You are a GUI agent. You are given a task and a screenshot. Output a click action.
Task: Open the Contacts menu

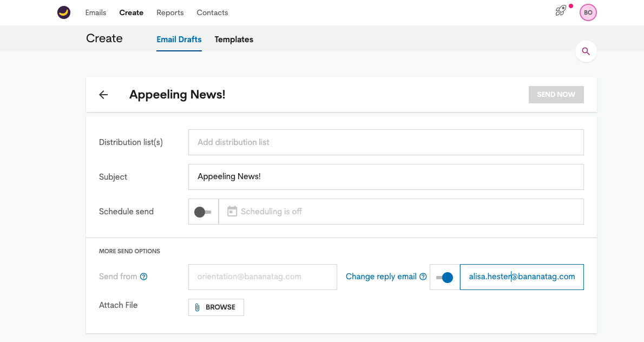click(212, 13)
